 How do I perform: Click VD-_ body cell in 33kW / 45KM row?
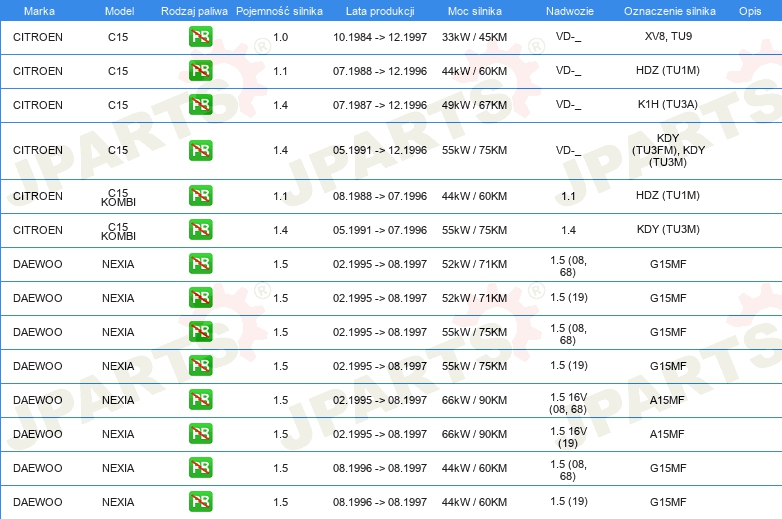pos(569,36)
